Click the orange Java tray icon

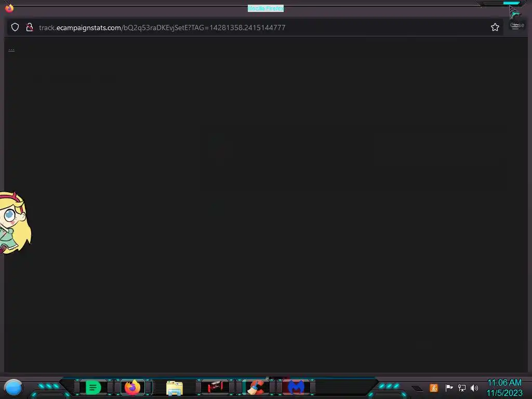pos(434,388)
